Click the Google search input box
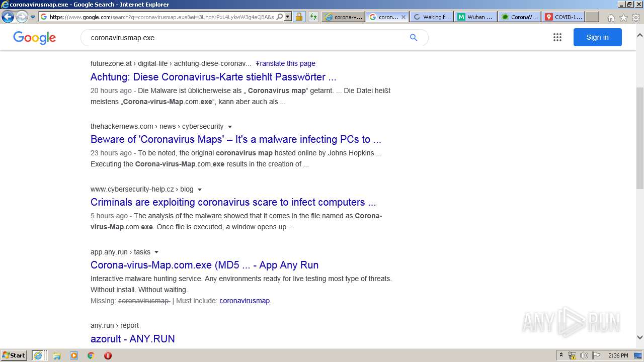The width and height of the screenshot is (644, 362). pyautogui.click(x=247, y=38)
